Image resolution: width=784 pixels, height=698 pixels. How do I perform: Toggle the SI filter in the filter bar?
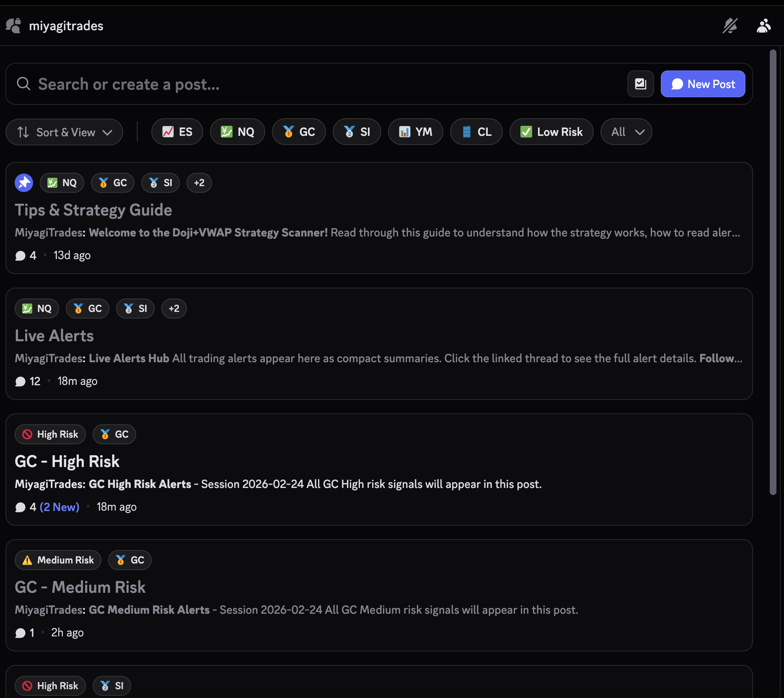(x=357, y=132)
